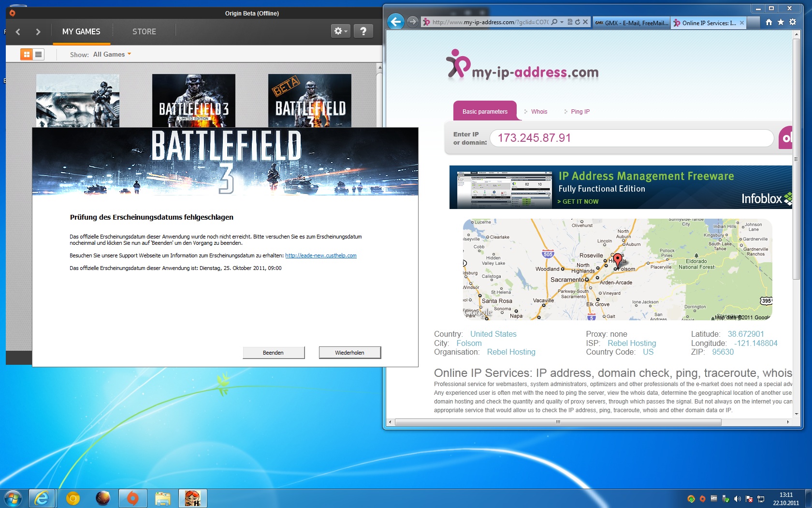Go back in Origin navigation
This screenshot has width=812, height=508.
coord(18,32)
